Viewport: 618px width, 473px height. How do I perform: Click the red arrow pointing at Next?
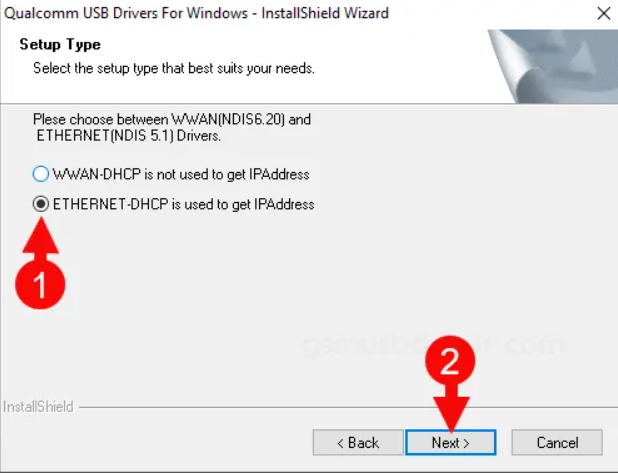(451, 410)
